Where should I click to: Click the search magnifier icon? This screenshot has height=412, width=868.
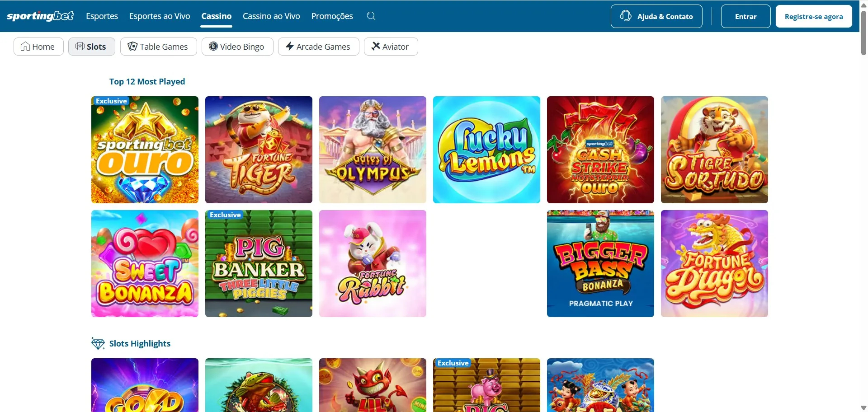click(x=371, y=16)
